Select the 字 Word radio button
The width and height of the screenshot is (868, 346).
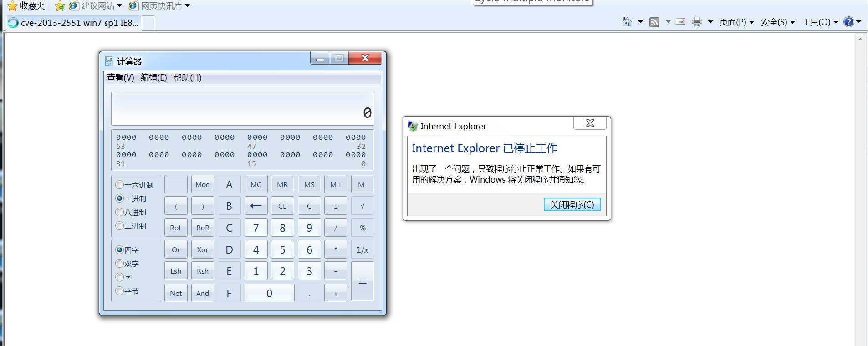pos(119,277)
